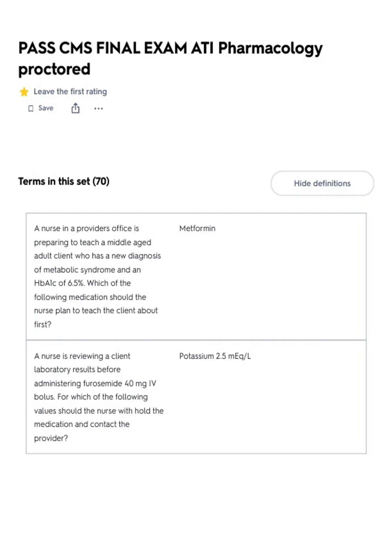Screen dimensions: 392x556
Task: Click the bookmark icon next to Save
Action: [x=31, y=109]
